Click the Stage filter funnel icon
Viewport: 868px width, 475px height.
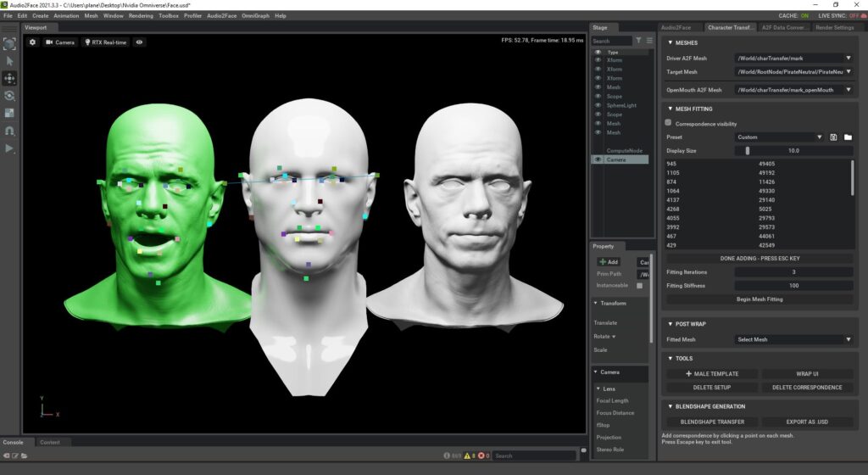click(x=639, y=41)
